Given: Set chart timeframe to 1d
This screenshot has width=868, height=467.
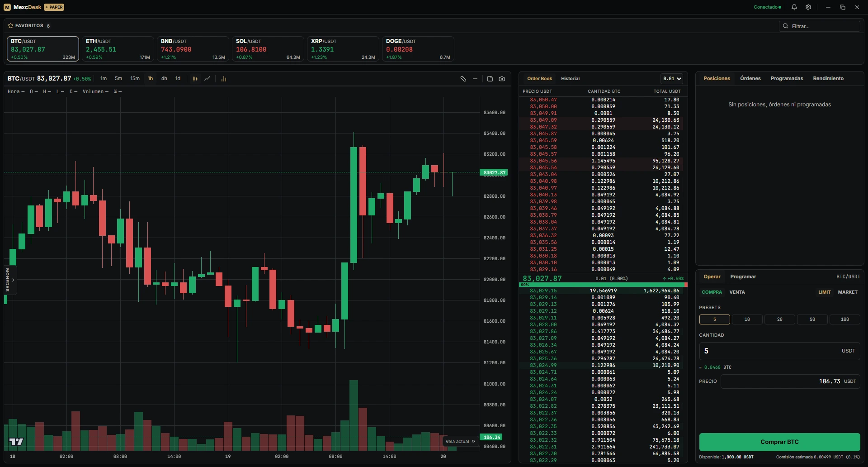Looking at the screenshot, I should (x=178, y=79).
